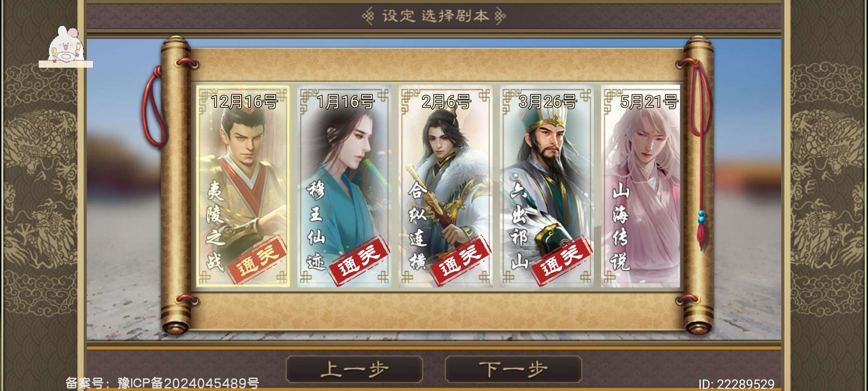Click the 5月21号 date label
The image size is (868, 391).
(x=649, y=102)
